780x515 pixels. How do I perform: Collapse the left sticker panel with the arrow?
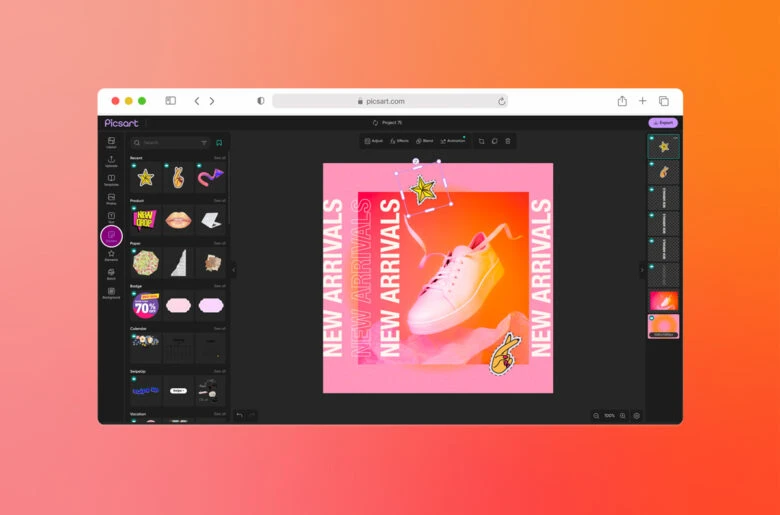click(x=234, y=269)
